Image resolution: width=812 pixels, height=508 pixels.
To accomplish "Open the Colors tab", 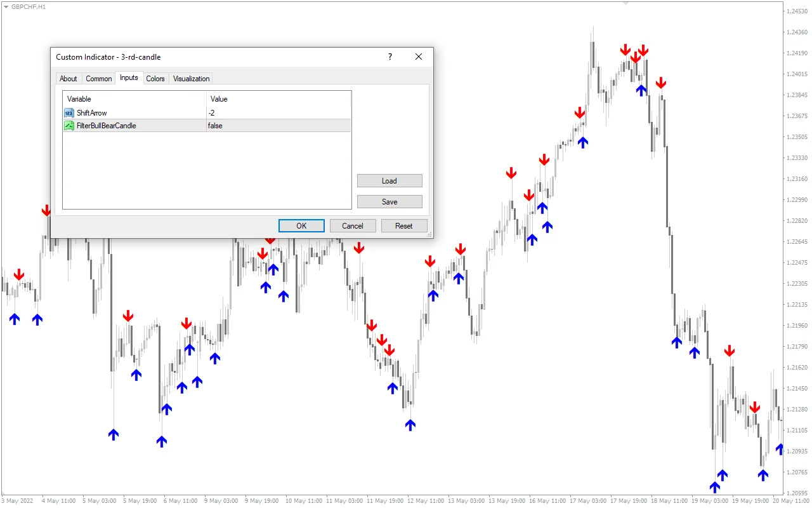I will coord(155,78).
